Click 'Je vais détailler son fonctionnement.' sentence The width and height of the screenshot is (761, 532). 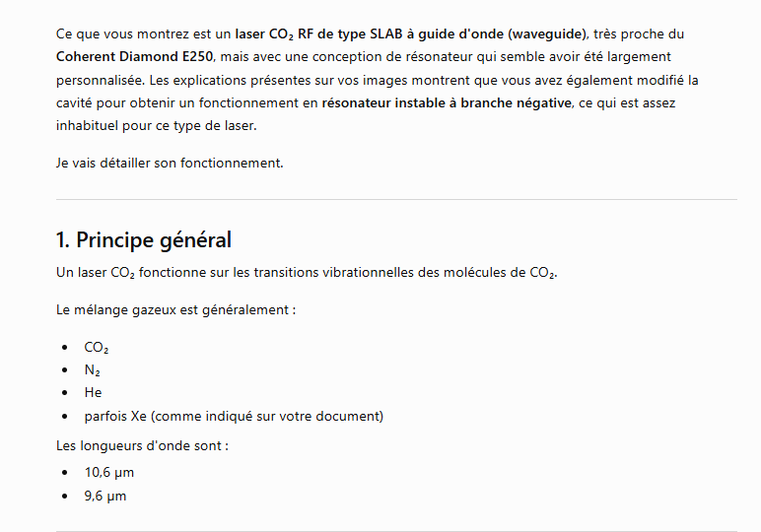pos(170,163)
